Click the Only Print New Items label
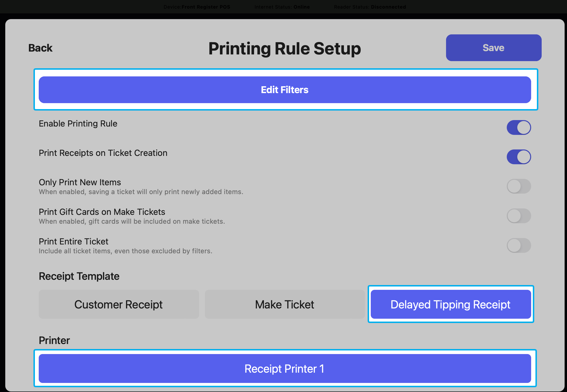This screenshot has width=567, height=392. [80, 182]
